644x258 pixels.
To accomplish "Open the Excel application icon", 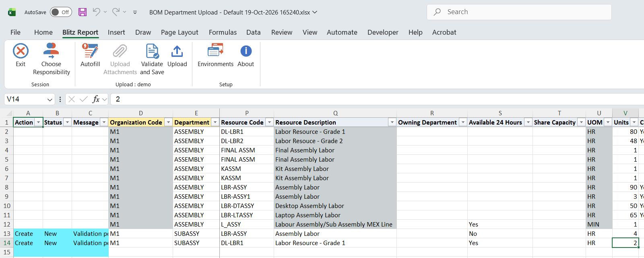I will point(12,12).
